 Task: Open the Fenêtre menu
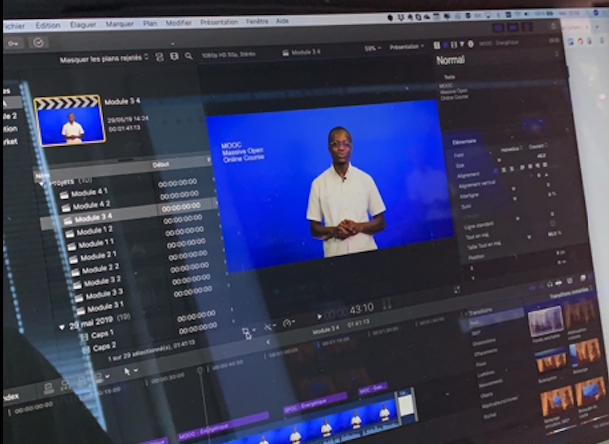257,20
